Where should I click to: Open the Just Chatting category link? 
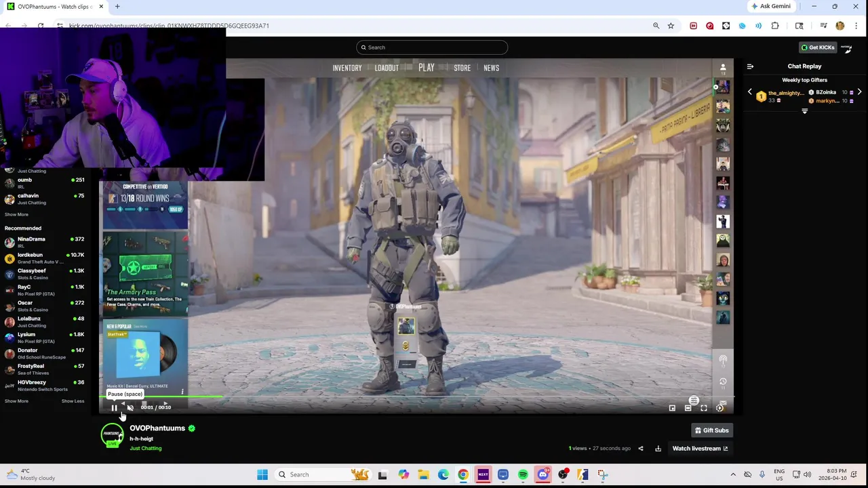(146, 448)
